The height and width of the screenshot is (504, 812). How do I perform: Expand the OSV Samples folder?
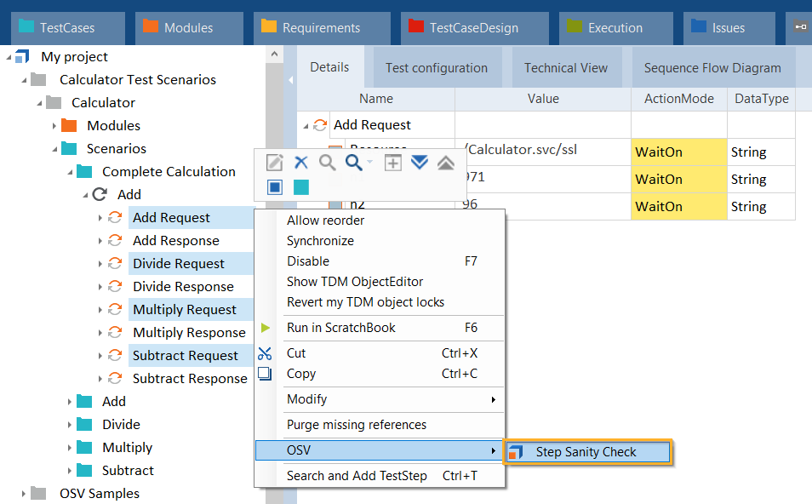click(x=23, y=494)
